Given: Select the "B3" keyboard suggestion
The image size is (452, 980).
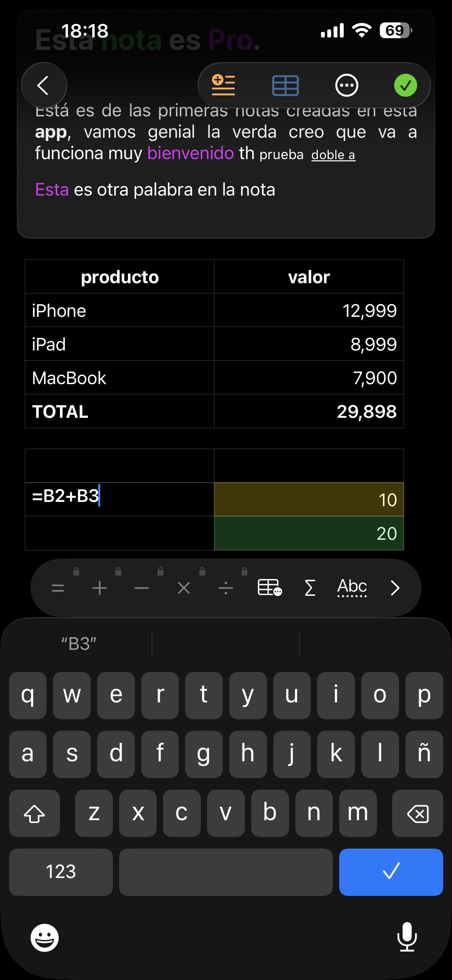Looking at the screenshot, I should [79, 644].
